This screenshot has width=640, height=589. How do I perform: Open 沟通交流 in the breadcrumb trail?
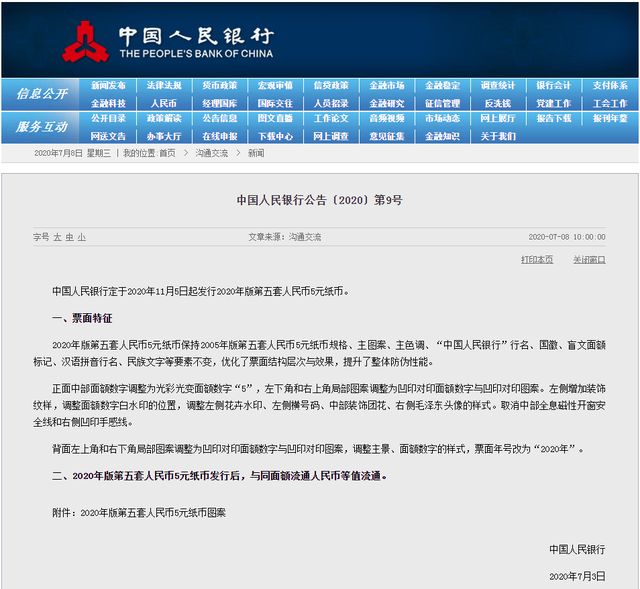(x=211, y=153)
